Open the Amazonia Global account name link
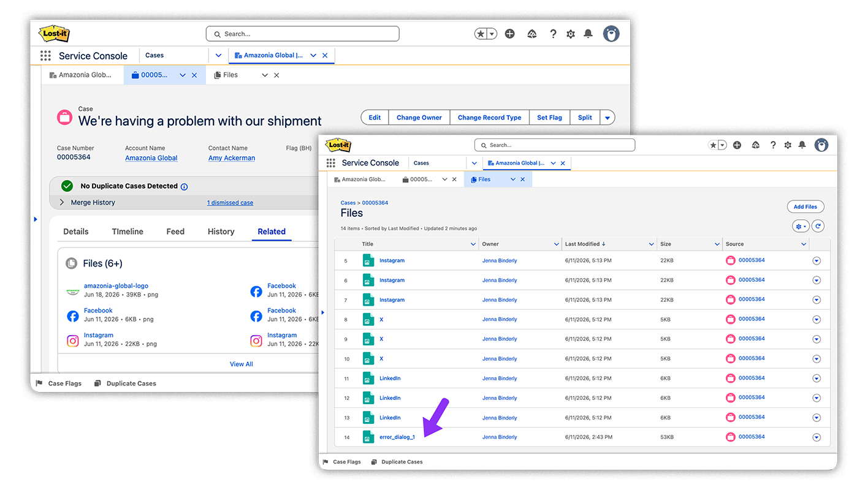The height and width of the screenshot is (490, 868). tap(151, 158)
